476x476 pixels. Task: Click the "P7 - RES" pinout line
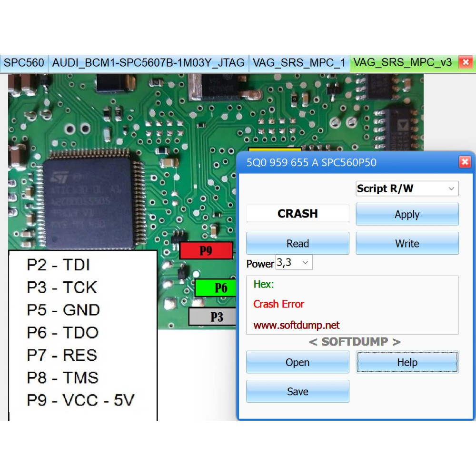62,355
